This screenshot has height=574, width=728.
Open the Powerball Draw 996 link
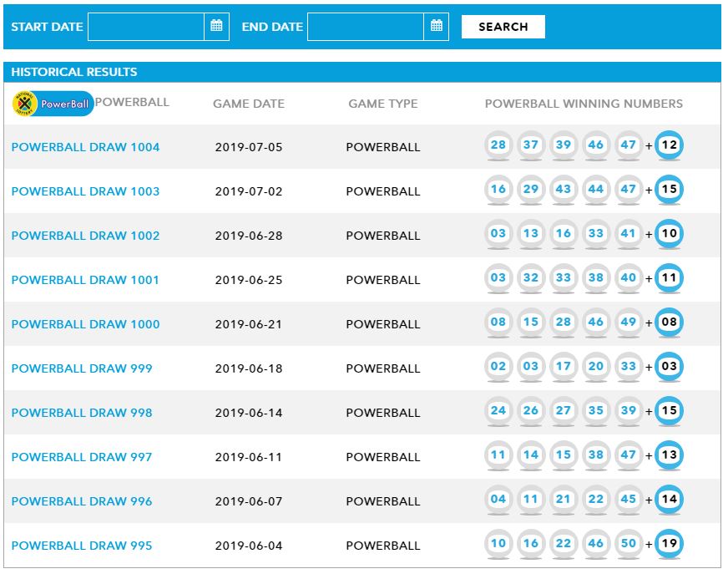coord(82,501)
